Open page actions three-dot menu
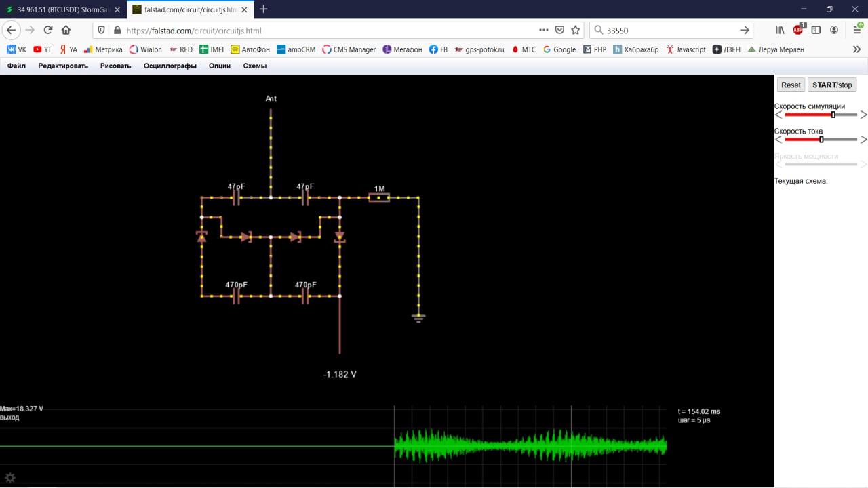The image size is (868, 488). [544, 30]
